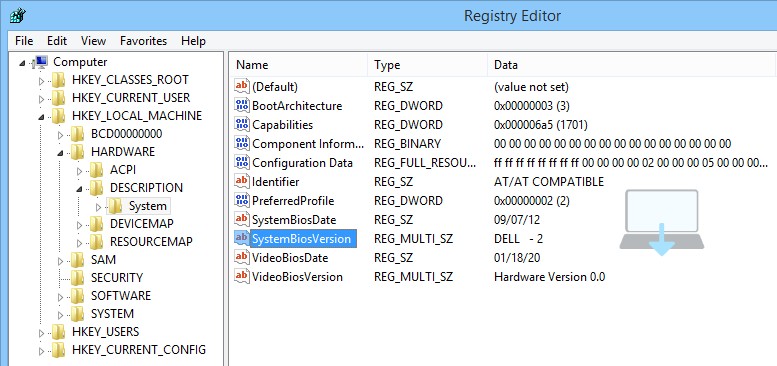Viewport: 777px width, 366px height.
Task: Click the DEVICEMAP folder icon
Action: pyautogui.click(x=96, y=224)
